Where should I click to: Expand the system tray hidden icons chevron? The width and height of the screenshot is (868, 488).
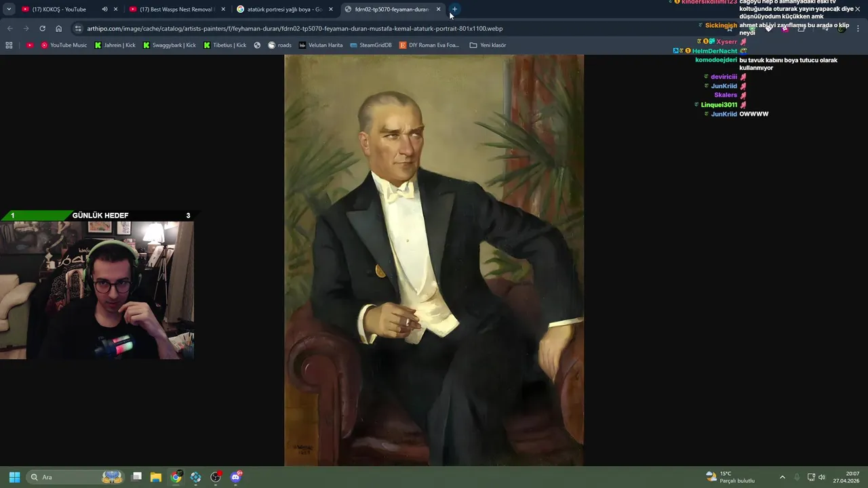point(782,477)
